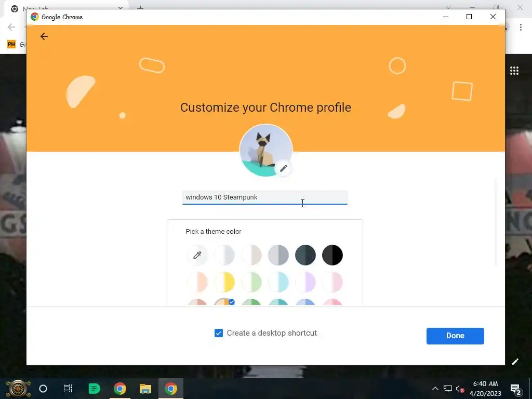Screen dimensions: 532x399
Task: Select the light cyan theme color
Action: (x=278, y=282)
